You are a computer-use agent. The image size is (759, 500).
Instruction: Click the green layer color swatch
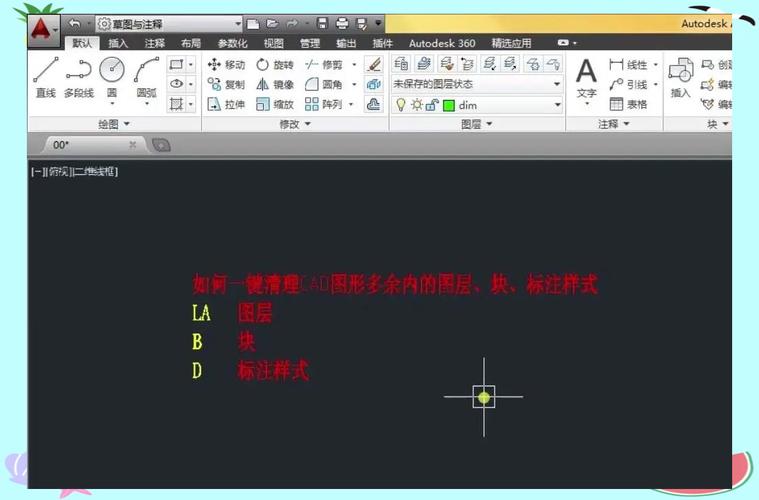coord(449,105)
